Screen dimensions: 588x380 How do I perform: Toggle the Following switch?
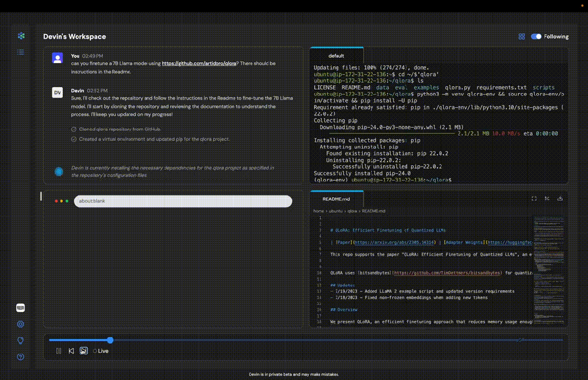[536, 36]
